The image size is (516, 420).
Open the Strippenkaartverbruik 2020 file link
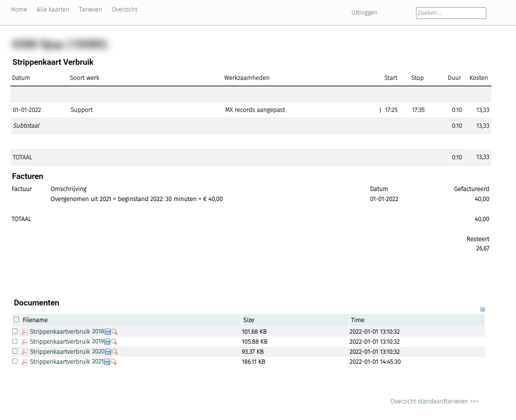pyautogui.click(x=67, y=352)
